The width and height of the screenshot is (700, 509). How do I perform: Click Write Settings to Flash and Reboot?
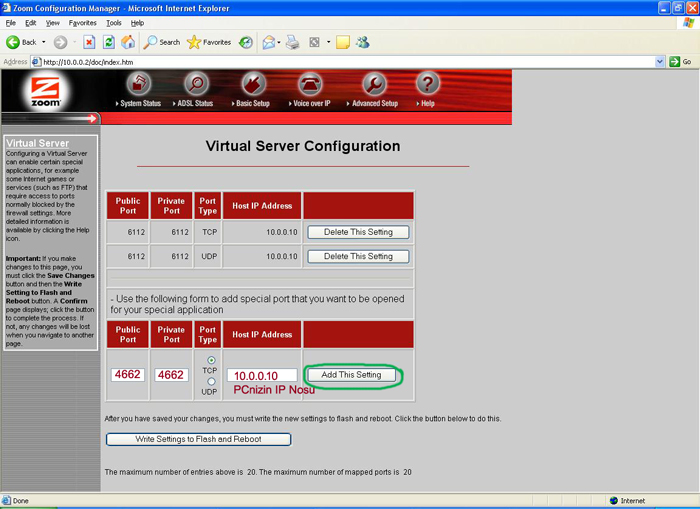click(198, 439)
